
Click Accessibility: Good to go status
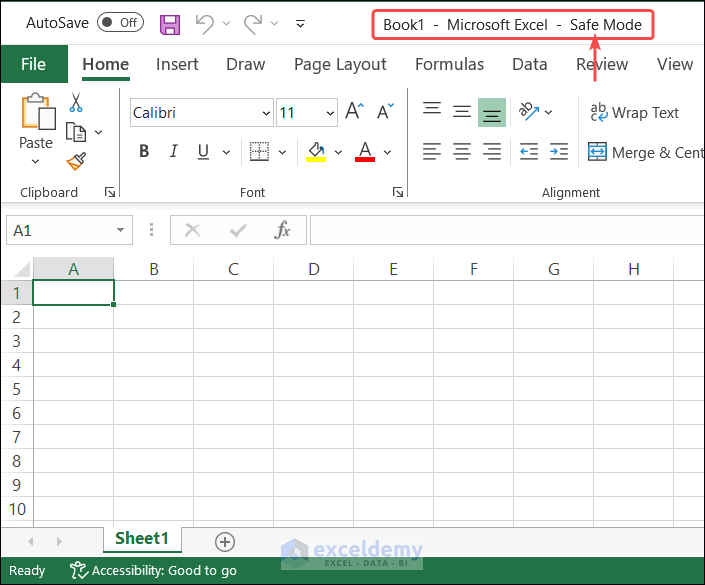tap(153, 571)
